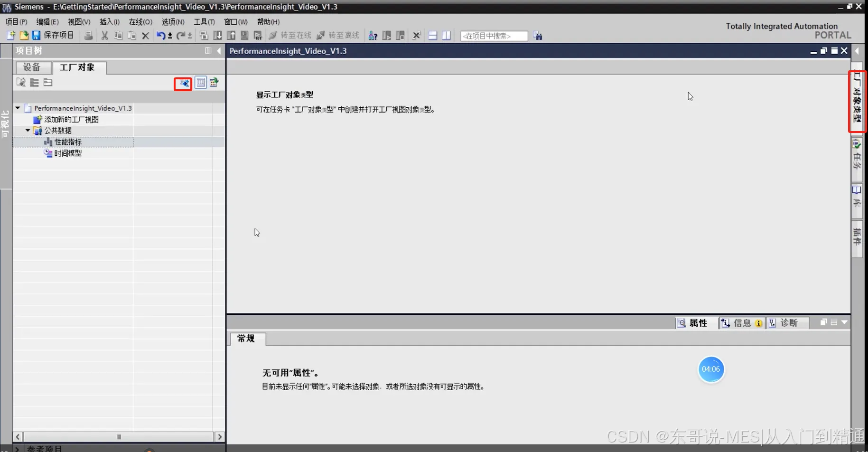Viewport: 868px width, 452px height.
Task: Click the show plant object types icon
Action: (x=183, y=83)
